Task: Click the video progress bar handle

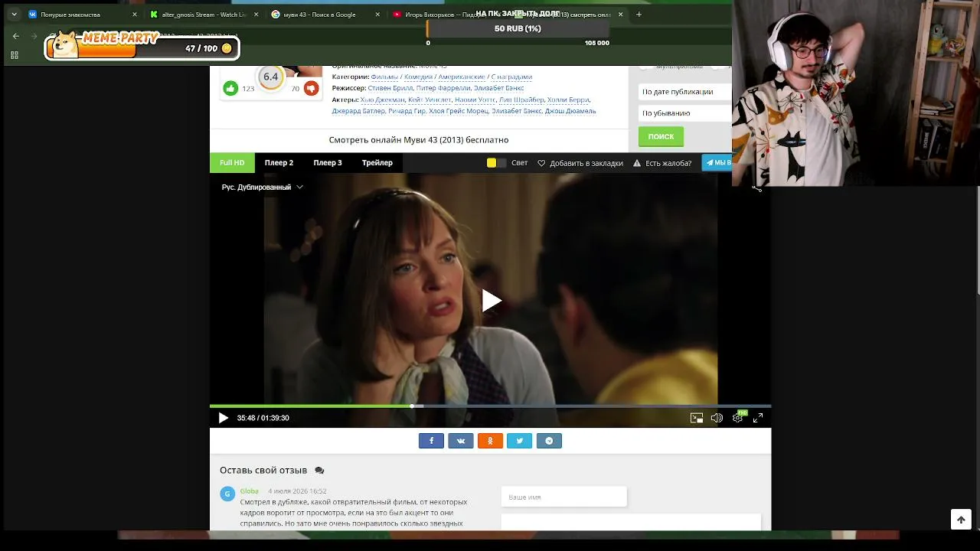Action: (x=412, y=406)
